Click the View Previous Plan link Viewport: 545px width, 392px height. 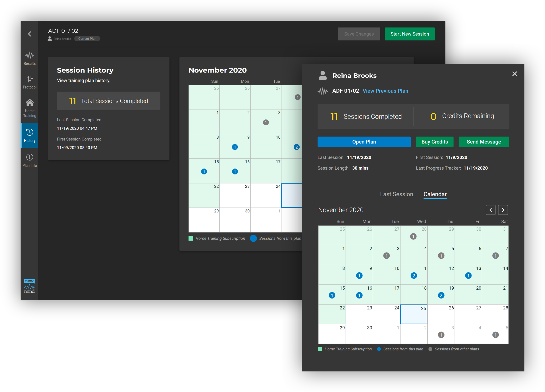[x=385, y=91]
